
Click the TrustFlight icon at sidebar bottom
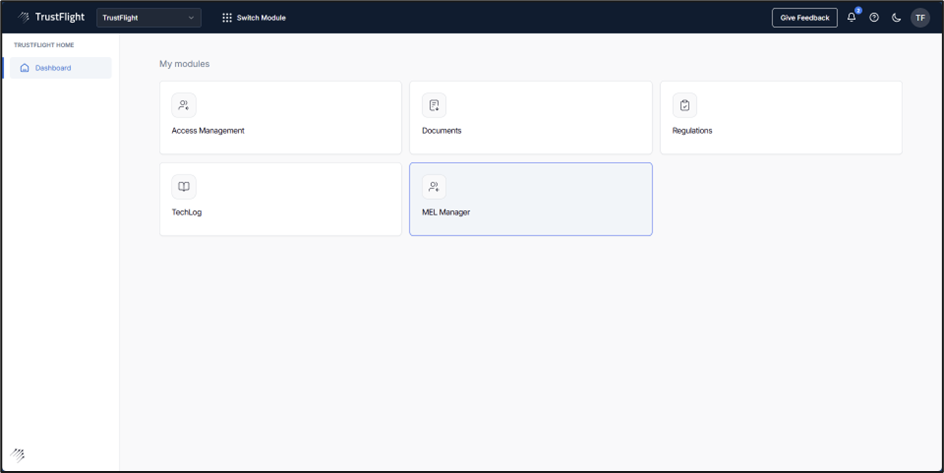pos(17,455)
